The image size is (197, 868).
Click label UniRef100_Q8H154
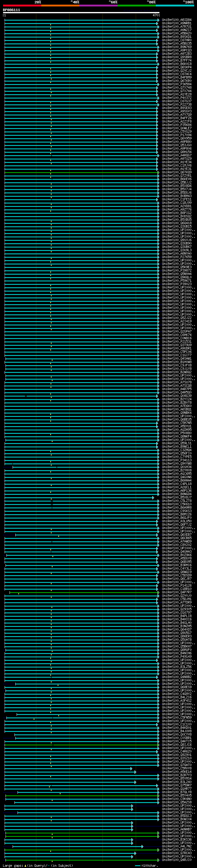coord(177,152)
